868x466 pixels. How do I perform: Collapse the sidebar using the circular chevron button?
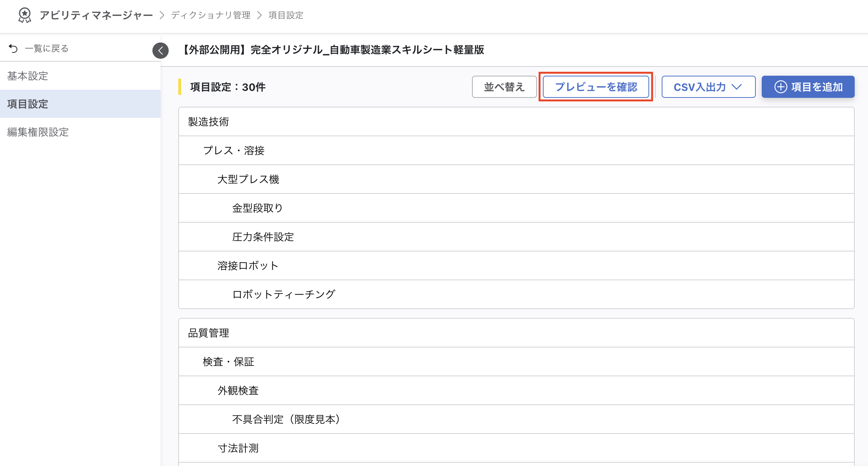tap(160, 51)
